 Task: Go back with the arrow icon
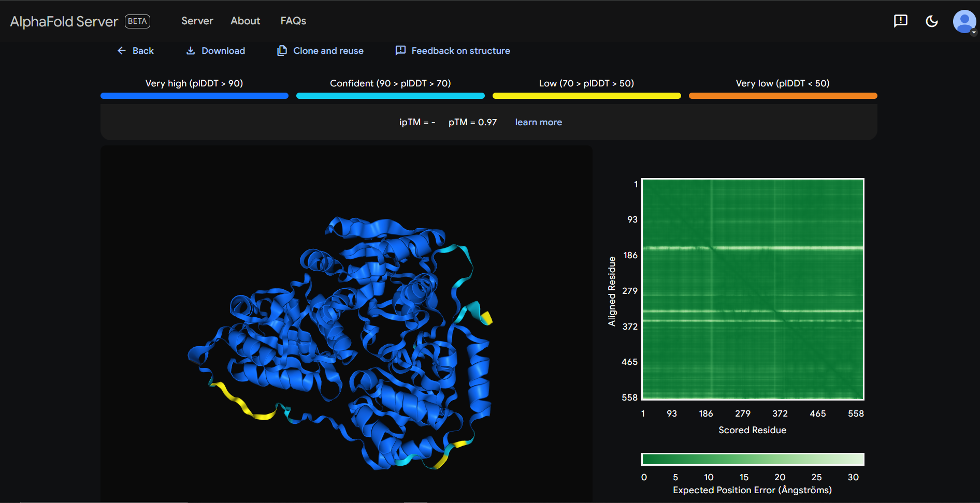pyautogui.click(x=122, y=51)
